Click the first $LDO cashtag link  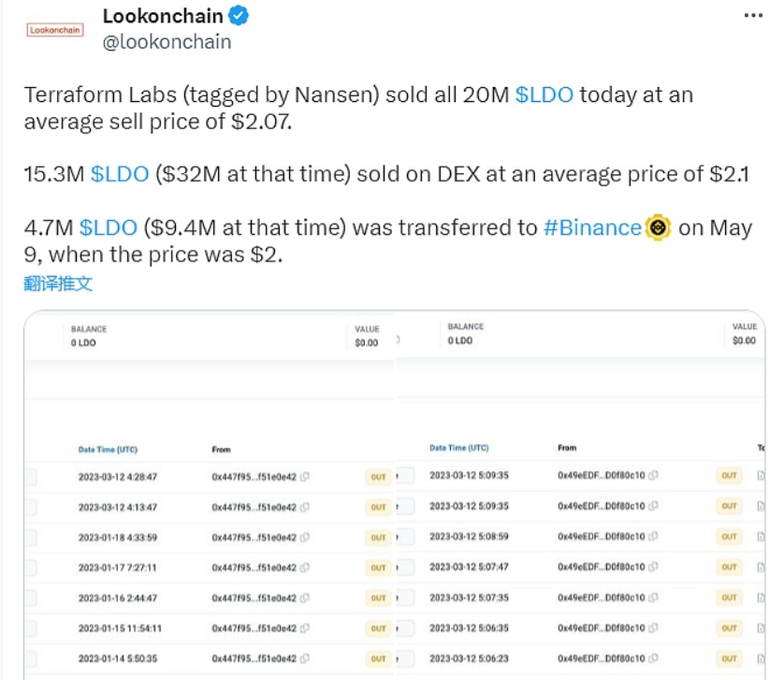(x=544, y=94)
